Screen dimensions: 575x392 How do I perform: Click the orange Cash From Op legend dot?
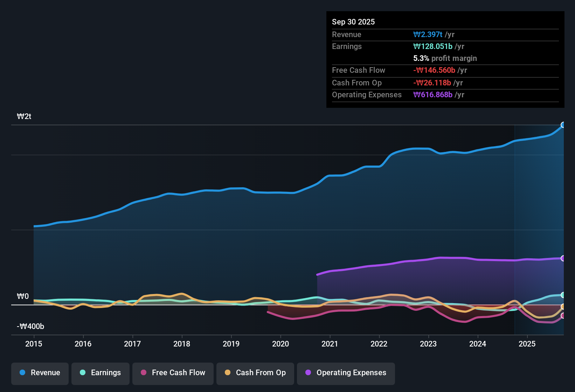click(x=227, y=373)
